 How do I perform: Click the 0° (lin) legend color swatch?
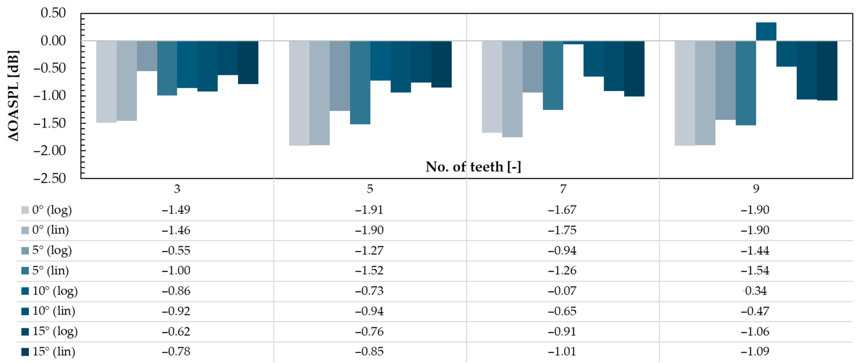coord(25,231)
